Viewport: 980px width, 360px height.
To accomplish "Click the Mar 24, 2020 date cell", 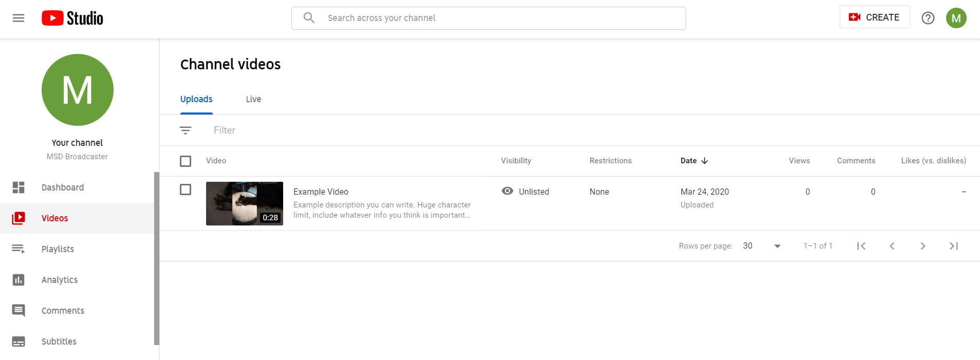I will (x=705, y=192).
